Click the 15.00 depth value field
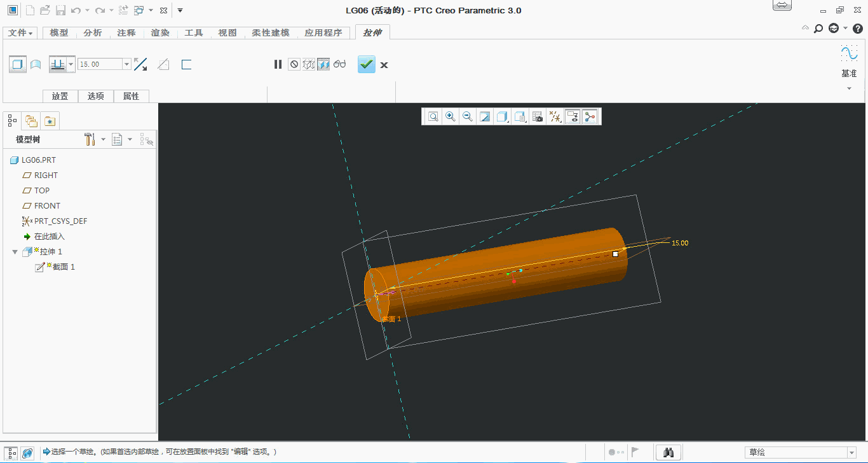The image size is (868, 463). [x=99, y=64]
